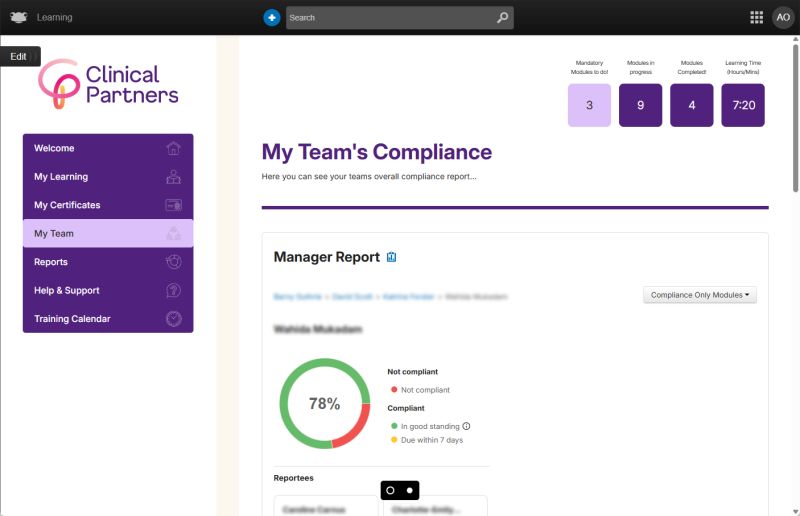Click the Modules in progress tile showing 9
The height and width of the screenshot is (516, 800).
[x=640, y=105]
